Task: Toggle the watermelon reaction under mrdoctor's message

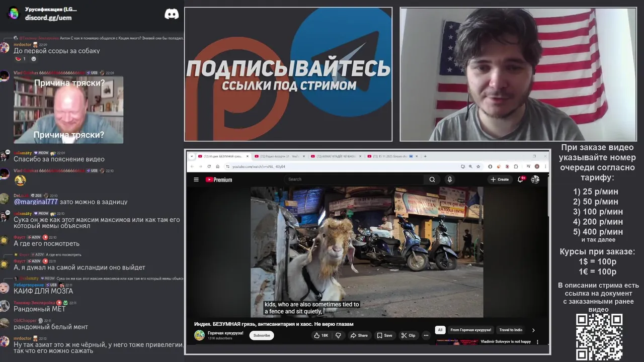Action: 21,59
